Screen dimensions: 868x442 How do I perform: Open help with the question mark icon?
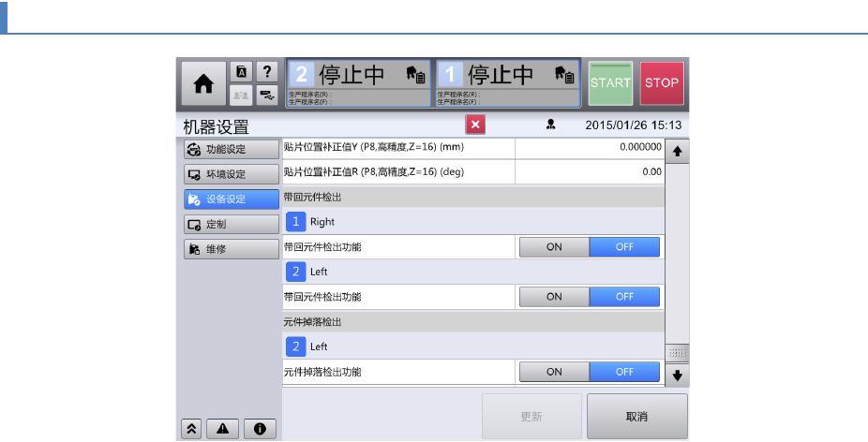(267, 71)
